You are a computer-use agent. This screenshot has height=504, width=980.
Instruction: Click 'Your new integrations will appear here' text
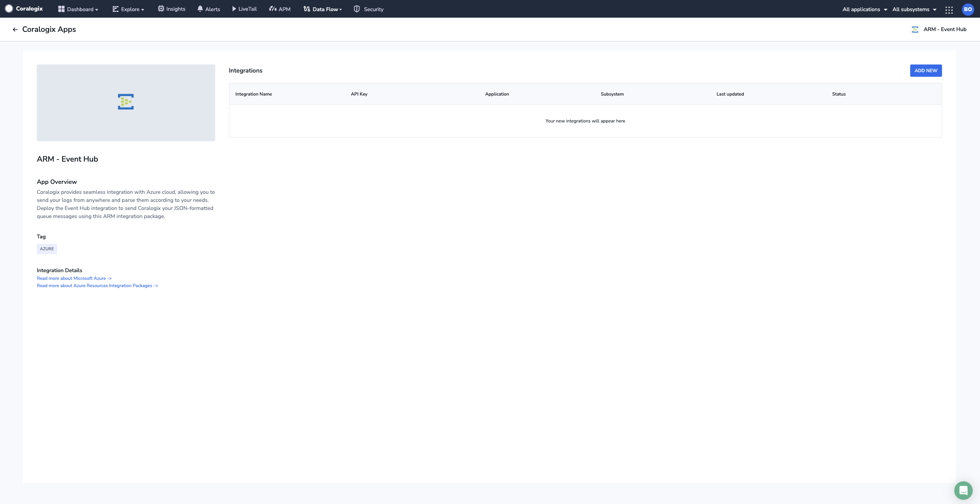click(x=585, y=121)
